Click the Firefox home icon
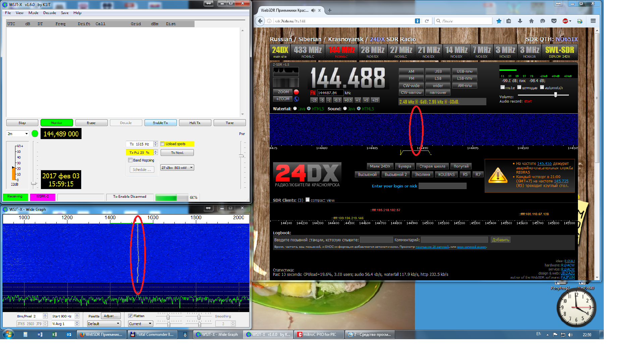The width and height of the screenshot is (644, 362). click(531, 21)
